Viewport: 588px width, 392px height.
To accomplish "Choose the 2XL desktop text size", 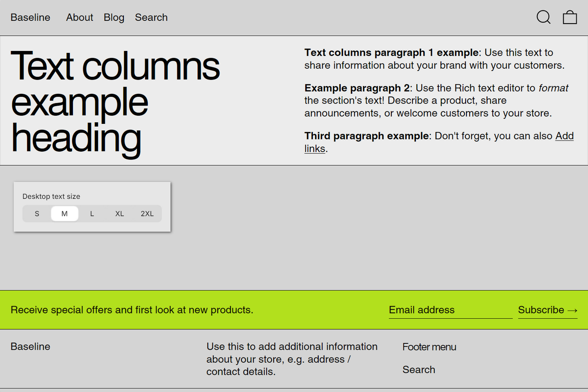I will [147, 214].
